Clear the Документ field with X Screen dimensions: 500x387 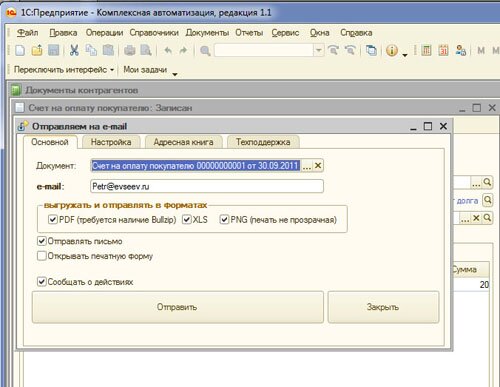pos(318,165)
